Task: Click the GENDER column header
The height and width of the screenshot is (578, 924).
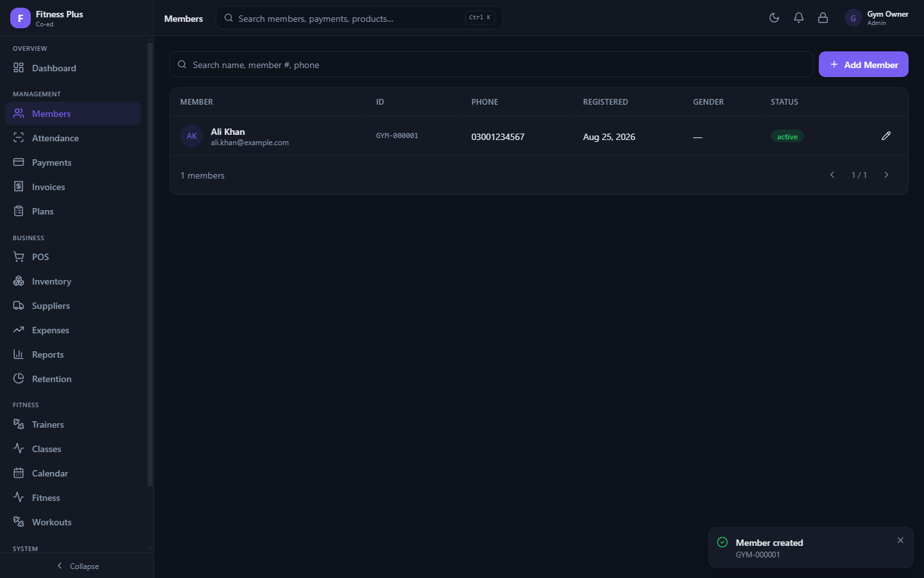Action: click(x=708, y=102)
